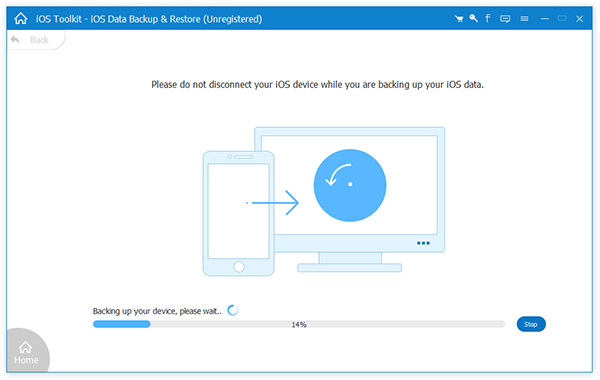The height and width of the screenshot is (380, 600).
Task: Maximize the iOS Toolkit window
Action: point(562,18)
